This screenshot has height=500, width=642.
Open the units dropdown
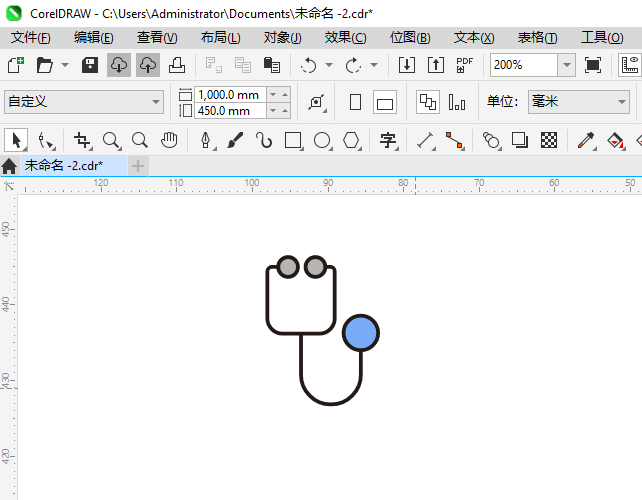(x=579, y=102)
